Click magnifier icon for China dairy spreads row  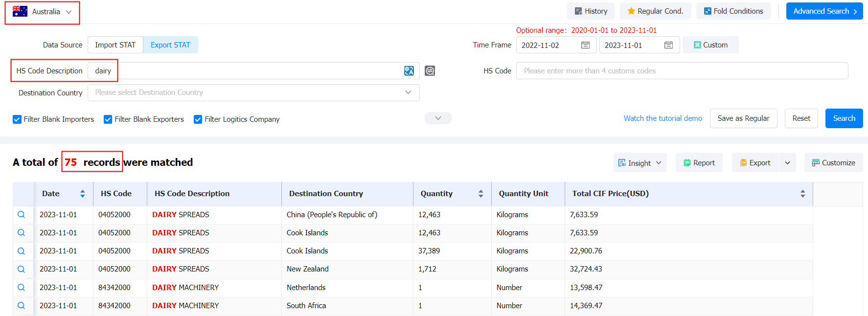click(22, 215)
